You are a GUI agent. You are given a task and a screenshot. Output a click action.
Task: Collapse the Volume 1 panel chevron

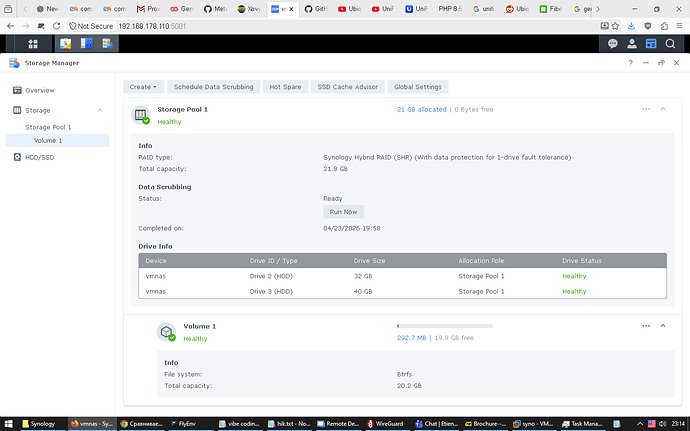tap(663, 326)
